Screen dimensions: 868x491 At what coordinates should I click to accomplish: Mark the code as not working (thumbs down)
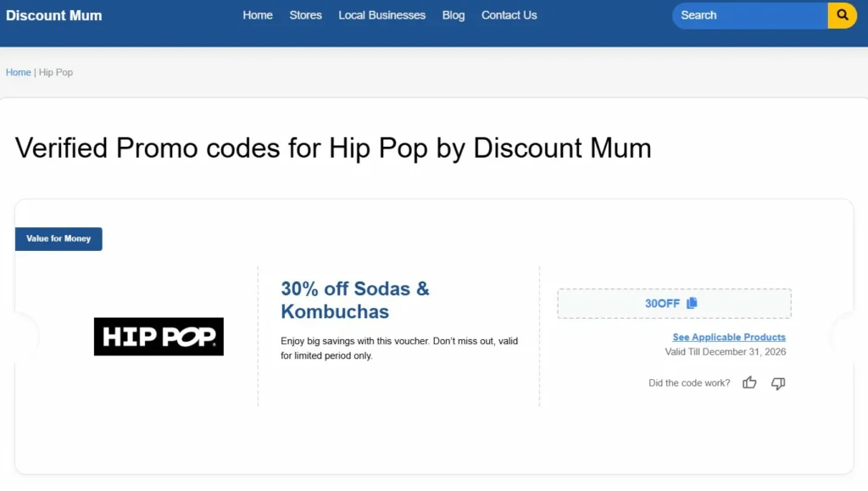[778, 383]
